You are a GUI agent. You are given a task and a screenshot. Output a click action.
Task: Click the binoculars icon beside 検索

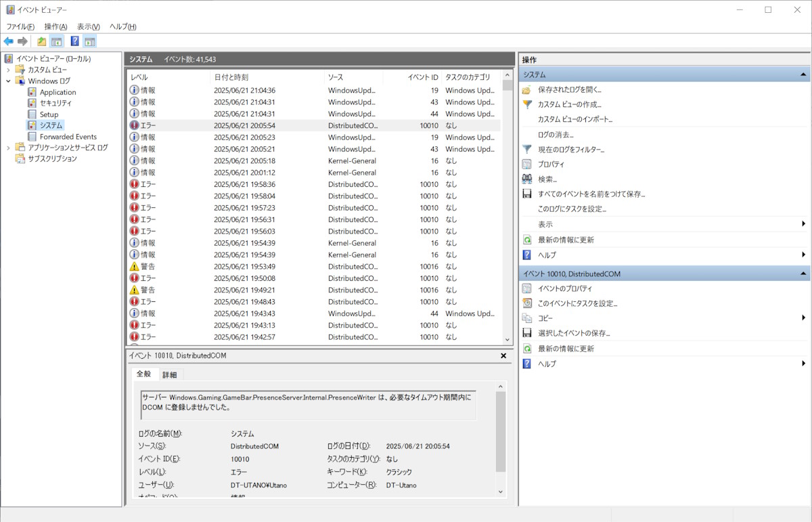pyautogui.click(x=527, y=179)
